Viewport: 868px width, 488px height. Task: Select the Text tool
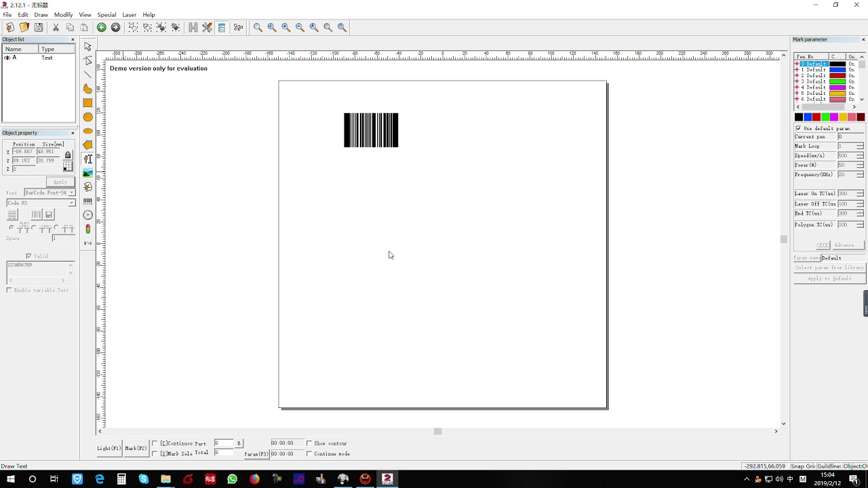tap(87, 159)
